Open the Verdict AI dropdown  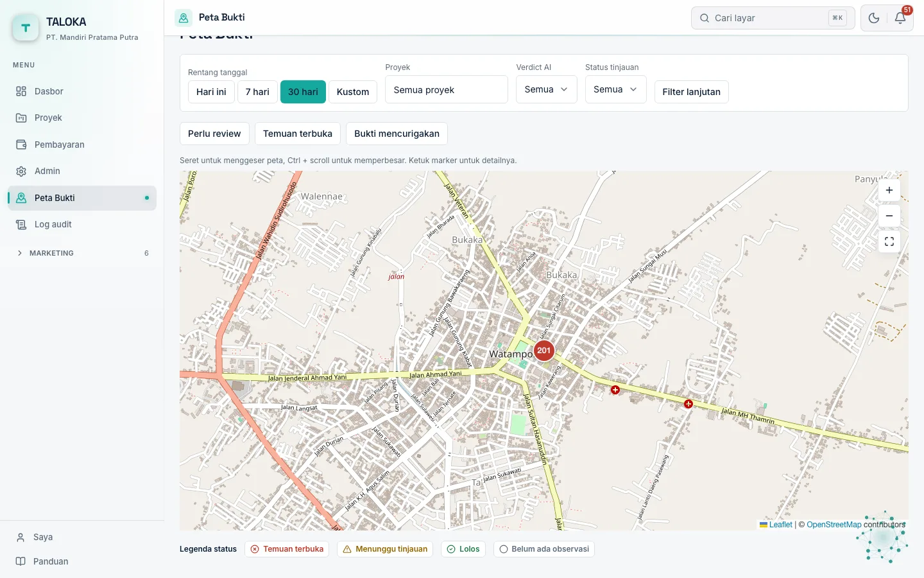coord(547,89)
